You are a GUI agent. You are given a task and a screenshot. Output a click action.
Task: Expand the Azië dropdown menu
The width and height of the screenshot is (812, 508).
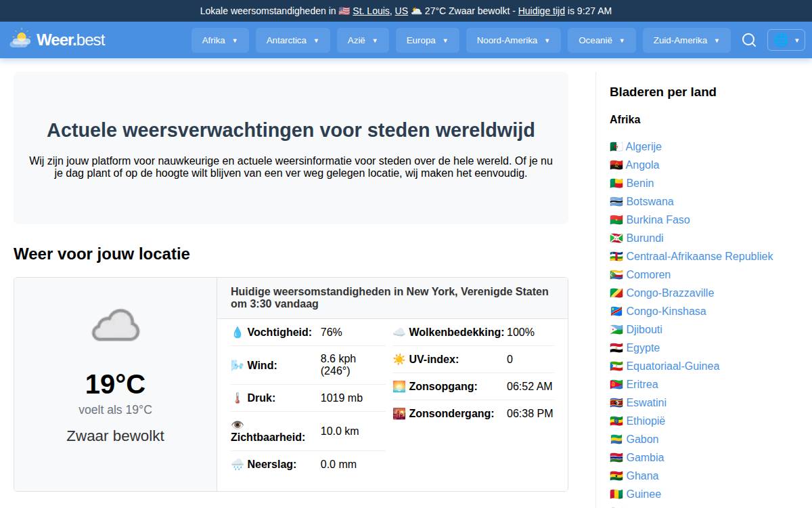point(363,40)
